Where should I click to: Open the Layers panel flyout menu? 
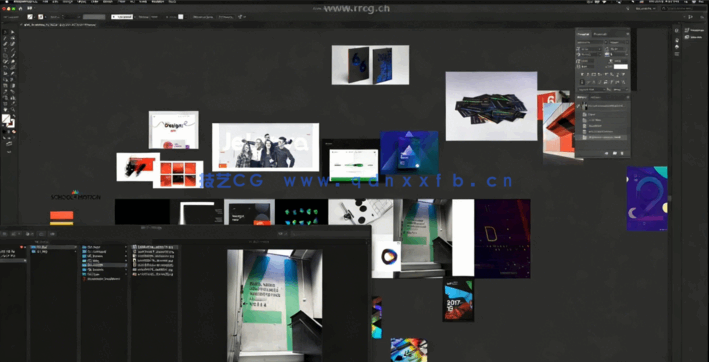pyautogui.click(x=628, y=97)
